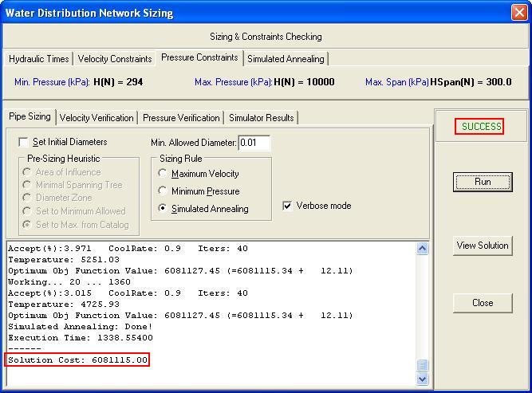Click the 'Temperature: 5251.03' log line
The width and height of the screenshot is (532, 393).
point(64,260)
